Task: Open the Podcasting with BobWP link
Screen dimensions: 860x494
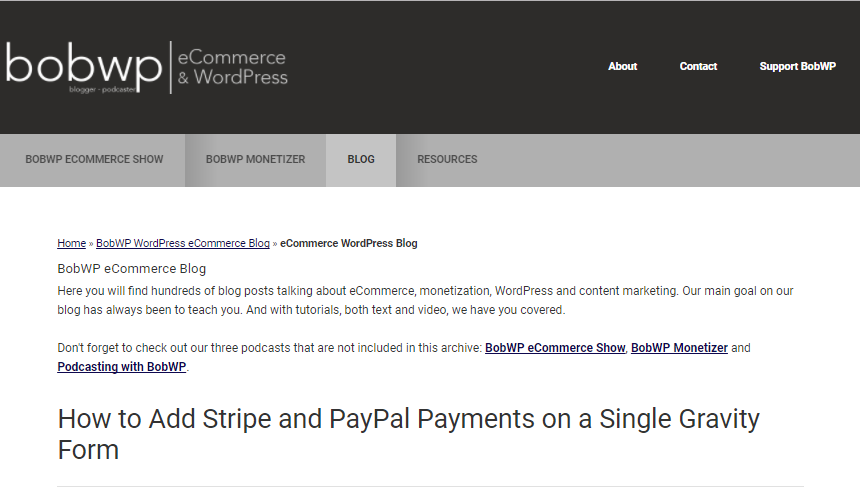Action: [122, 367]
